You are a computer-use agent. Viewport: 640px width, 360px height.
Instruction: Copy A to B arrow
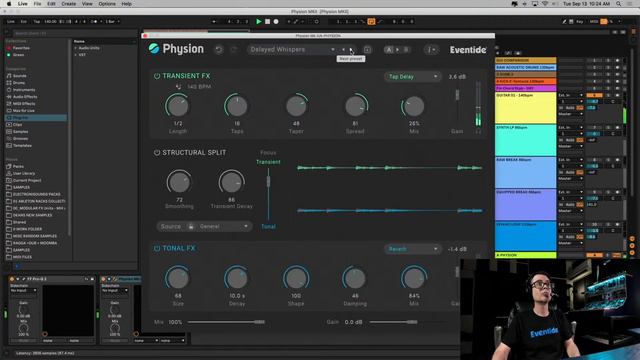[x=398, y=50]
